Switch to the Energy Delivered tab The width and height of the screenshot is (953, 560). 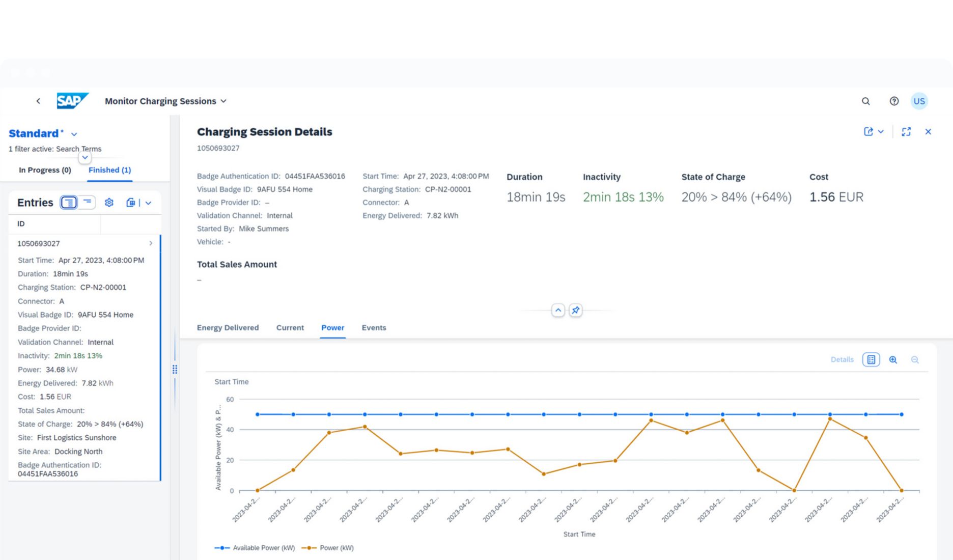228,328
